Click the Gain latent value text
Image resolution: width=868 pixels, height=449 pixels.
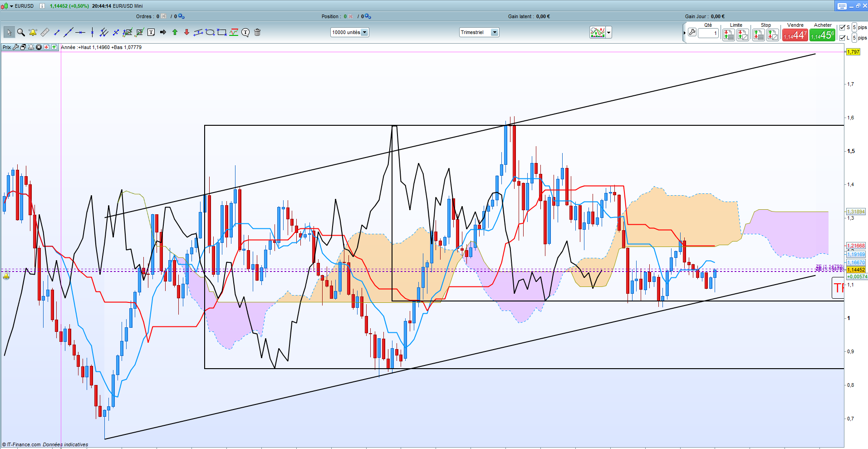543,16
